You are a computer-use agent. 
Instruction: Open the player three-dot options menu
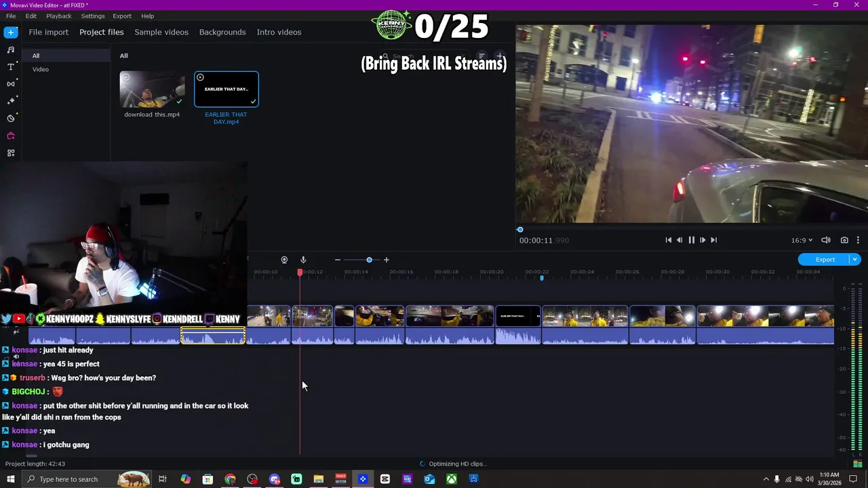click(858, 240)
